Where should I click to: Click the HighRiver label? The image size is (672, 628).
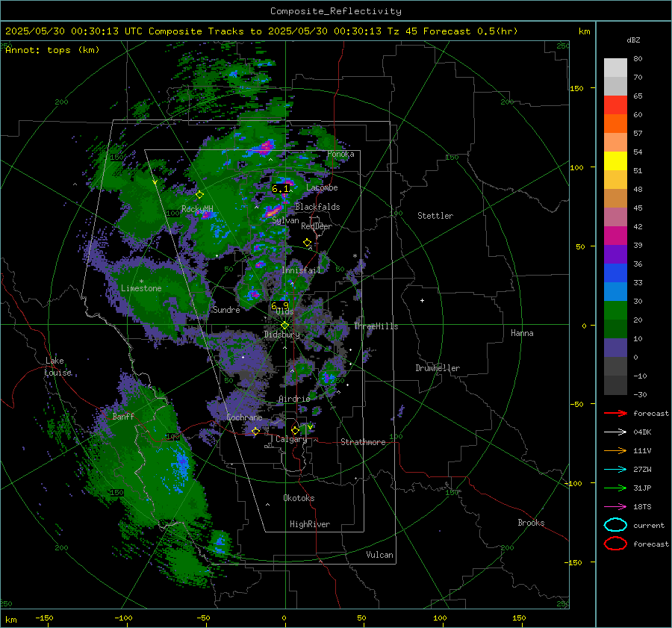(310, 524)
